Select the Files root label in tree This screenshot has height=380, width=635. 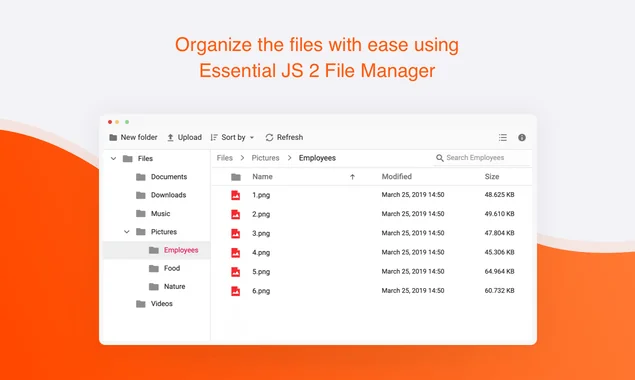point(145,158)
